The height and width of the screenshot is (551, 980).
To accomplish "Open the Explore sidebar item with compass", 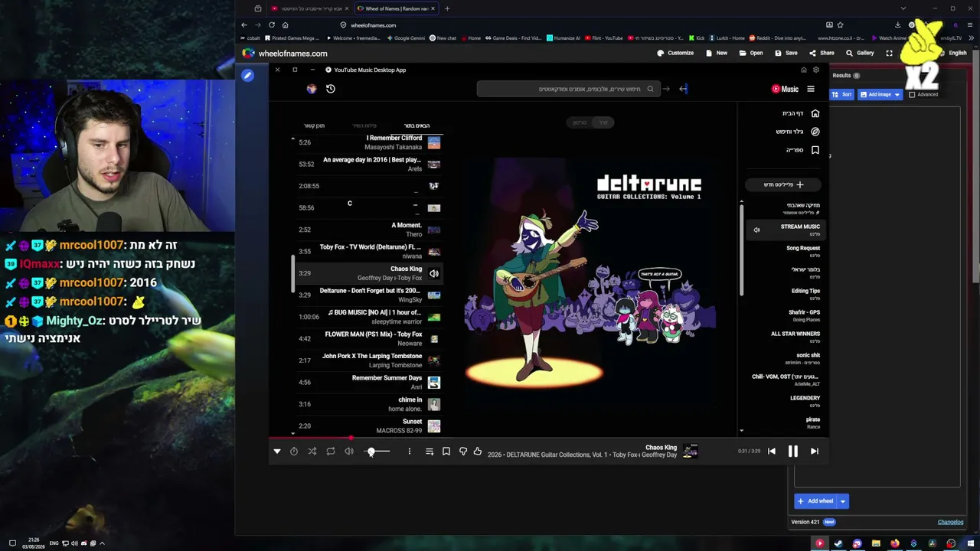I will [x=797, y=132].
